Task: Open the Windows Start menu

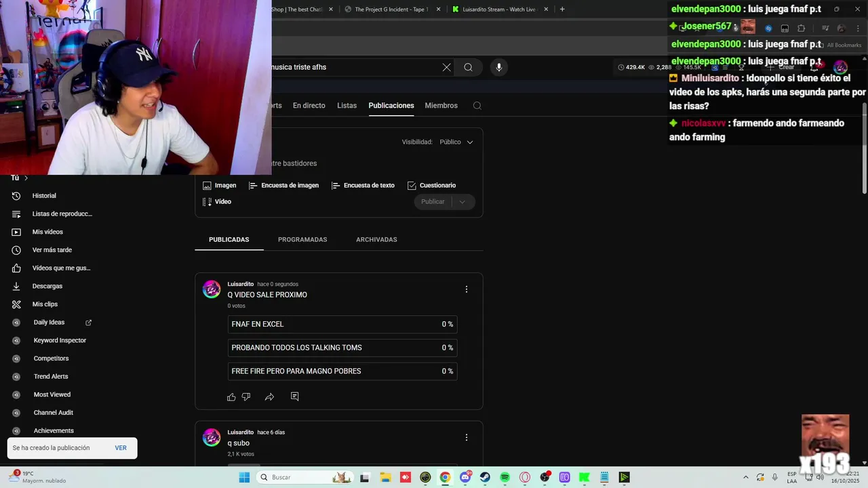Action: point(244,477)
